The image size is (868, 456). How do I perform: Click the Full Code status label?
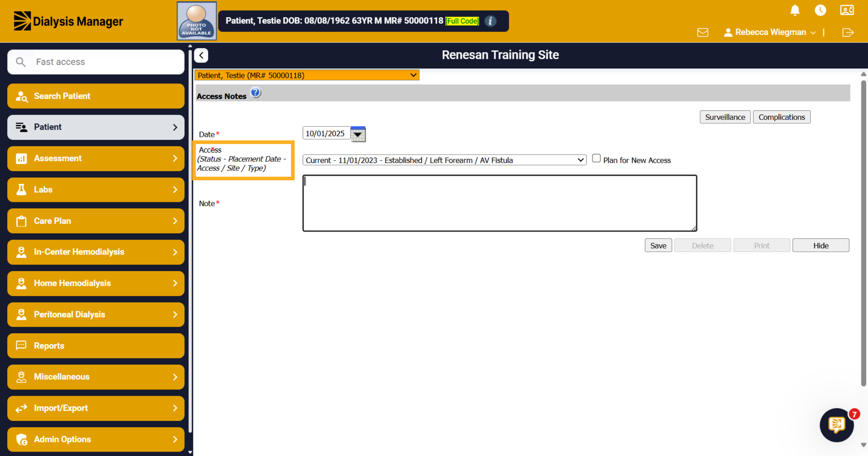click(462, 21)
